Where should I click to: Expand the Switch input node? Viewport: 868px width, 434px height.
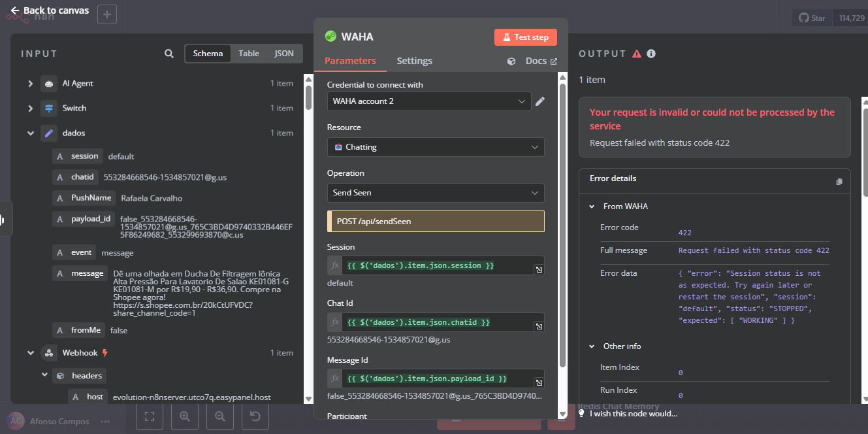click(x=31, y=108)
